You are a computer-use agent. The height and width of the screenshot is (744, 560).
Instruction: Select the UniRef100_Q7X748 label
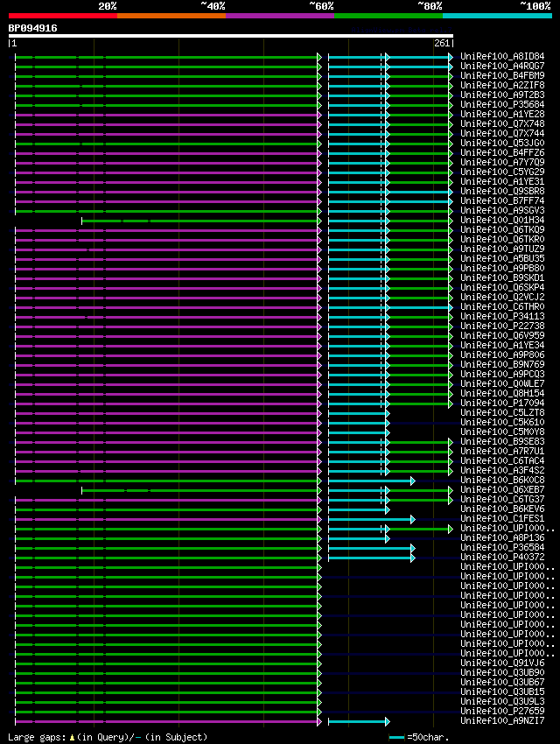click(502, 123)
